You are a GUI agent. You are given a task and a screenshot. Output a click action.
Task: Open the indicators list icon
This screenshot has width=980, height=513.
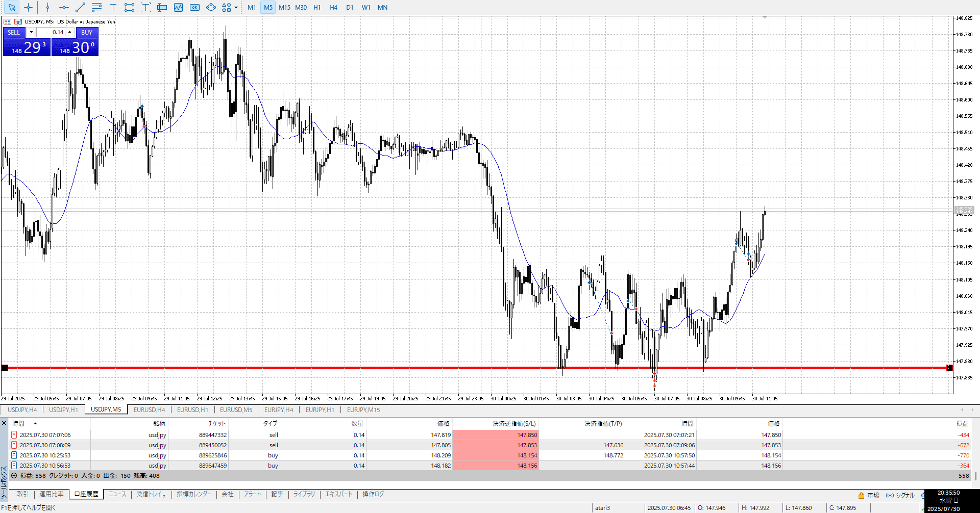point(178,8)
